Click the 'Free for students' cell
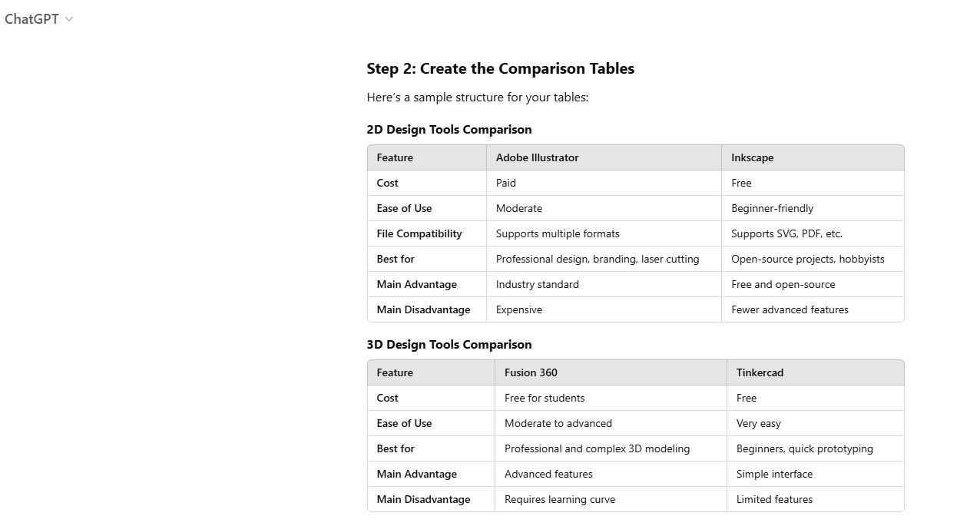 [x=545, y=398]
